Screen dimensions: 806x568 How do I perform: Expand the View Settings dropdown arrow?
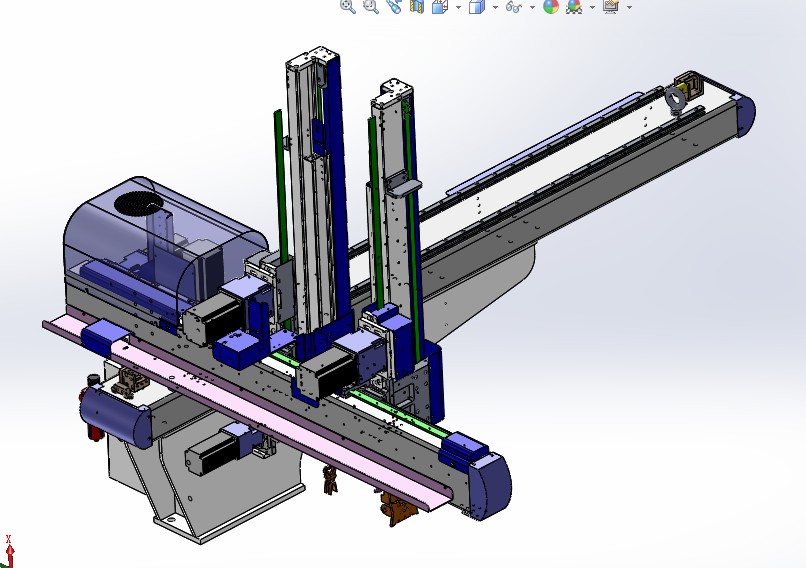click(629, 7)
